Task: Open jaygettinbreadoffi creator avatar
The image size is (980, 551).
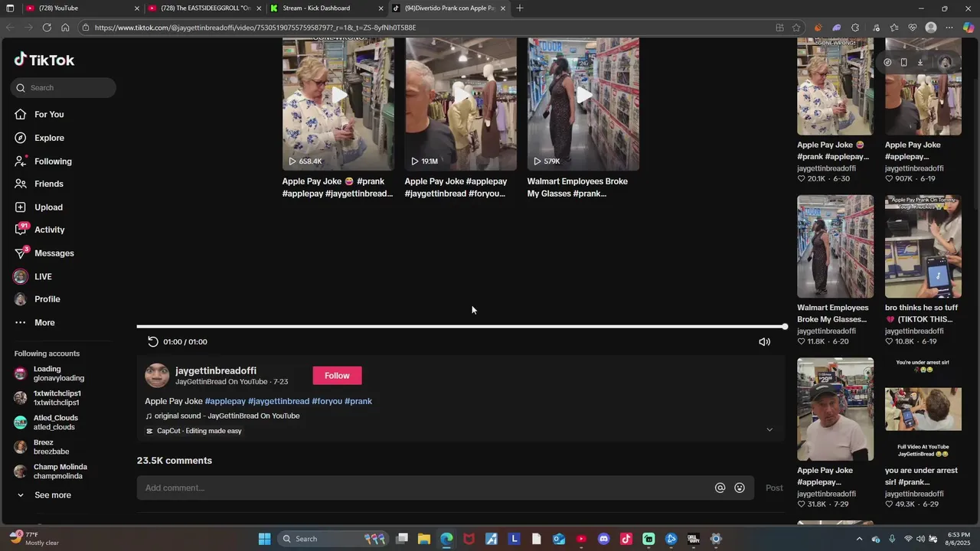Action: (157, 375)
